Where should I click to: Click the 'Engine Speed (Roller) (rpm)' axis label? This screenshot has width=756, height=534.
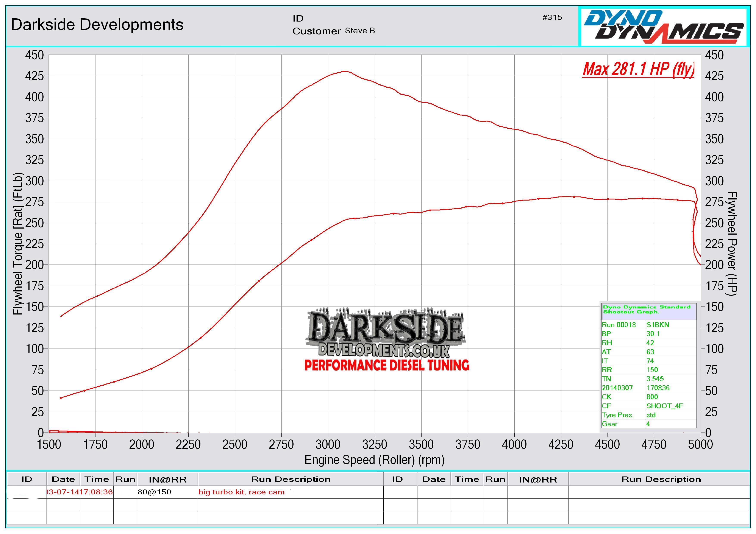tap(374, 460)
